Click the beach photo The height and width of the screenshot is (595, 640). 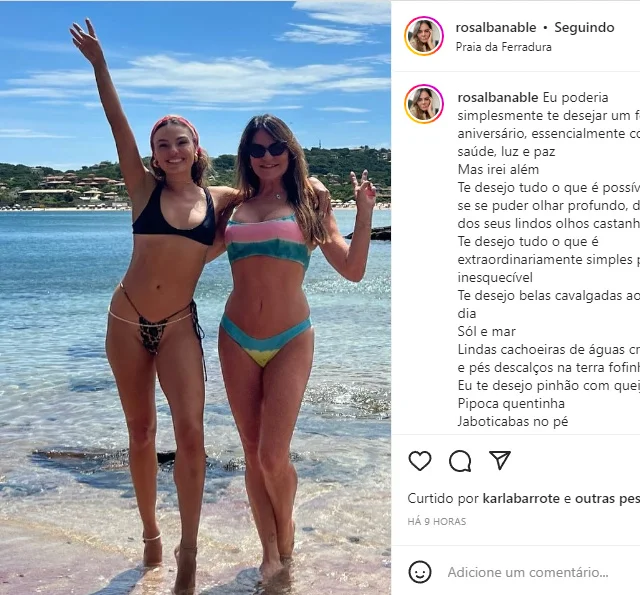(x=196, y=298)
